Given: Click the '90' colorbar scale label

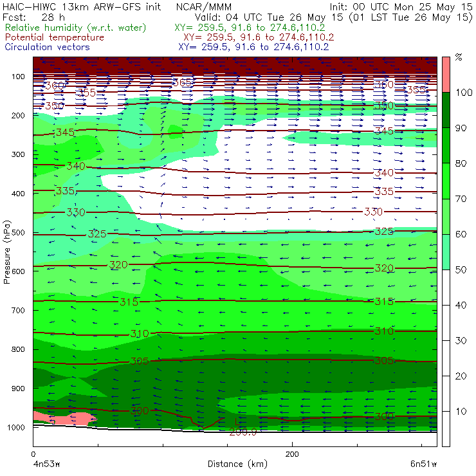Looking at the screenshot, I should click(x=461, y=128).
